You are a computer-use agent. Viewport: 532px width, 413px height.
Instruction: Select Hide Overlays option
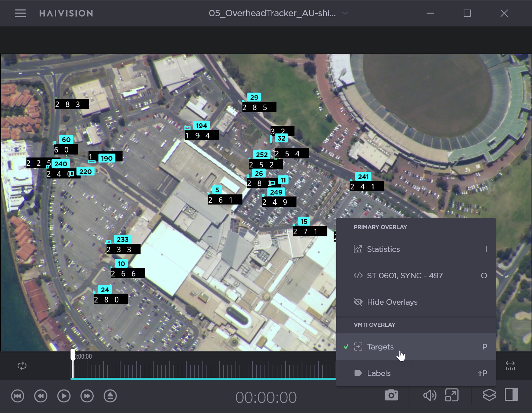(392, 302)
